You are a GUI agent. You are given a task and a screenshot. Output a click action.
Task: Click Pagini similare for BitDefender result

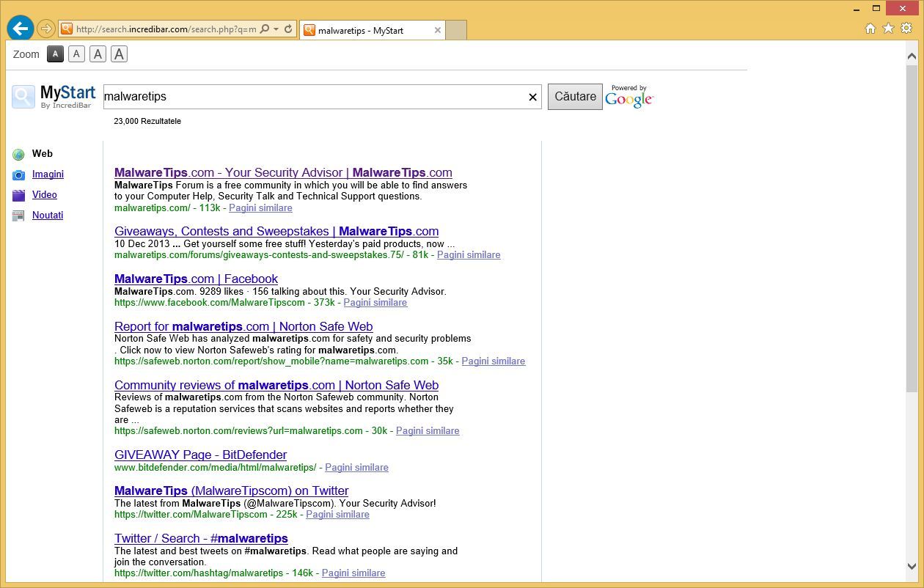(x=357, y=468)
